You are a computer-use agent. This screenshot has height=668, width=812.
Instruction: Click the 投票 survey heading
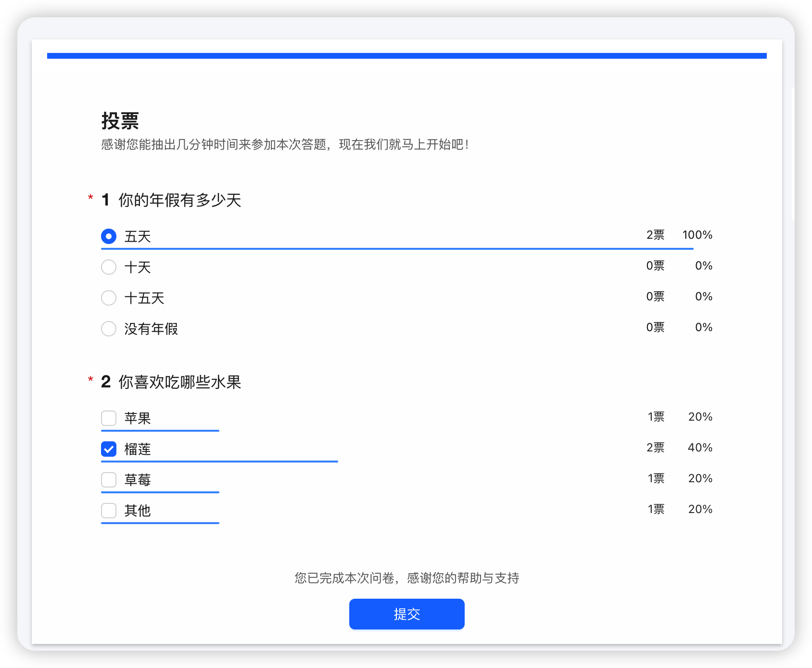120,121
